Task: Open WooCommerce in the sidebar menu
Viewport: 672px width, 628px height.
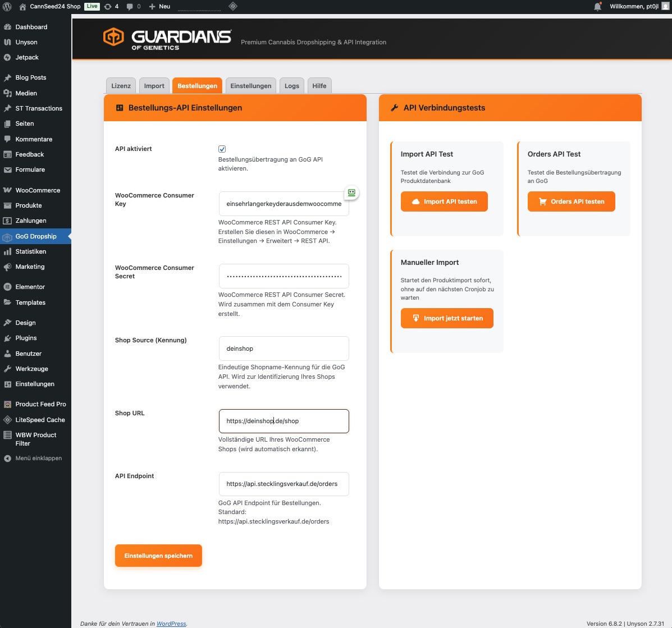Action: point(38,190)
